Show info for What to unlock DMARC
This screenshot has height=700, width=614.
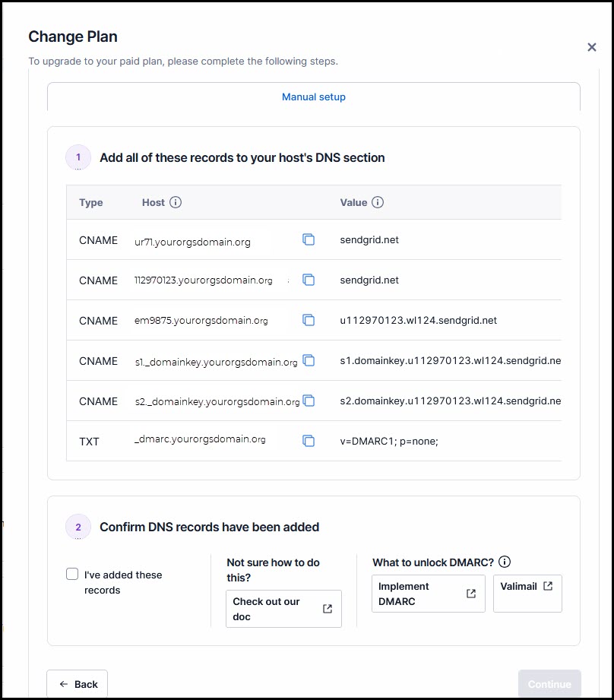pos(505,562)
